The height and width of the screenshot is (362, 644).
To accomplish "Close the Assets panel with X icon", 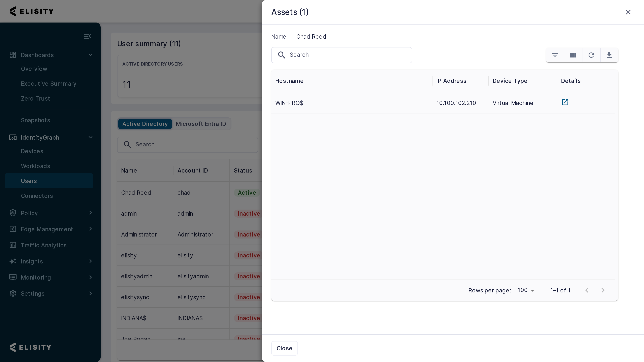I will click(628, 12).
